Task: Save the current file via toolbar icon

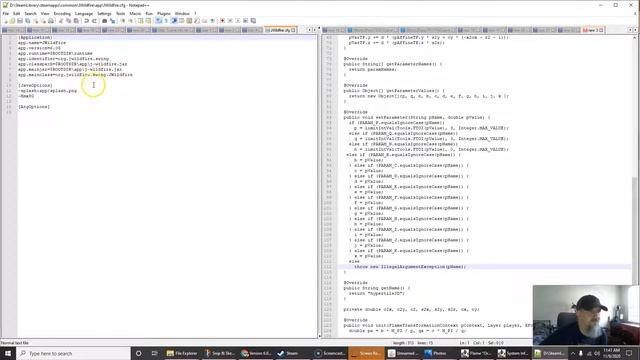Action: pyautogui.click(x=20, y=20)
